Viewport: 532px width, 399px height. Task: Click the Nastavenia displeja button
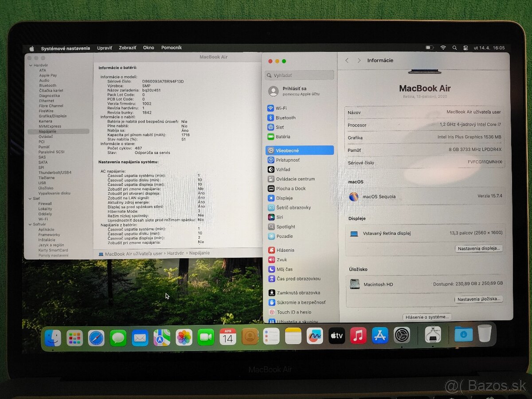479,248
